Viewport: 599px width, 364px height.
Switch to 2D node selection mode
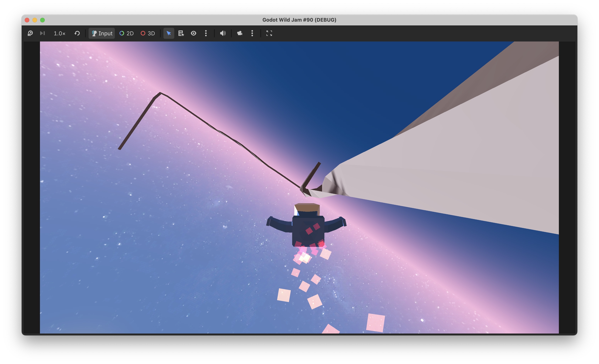pos(127,33)
